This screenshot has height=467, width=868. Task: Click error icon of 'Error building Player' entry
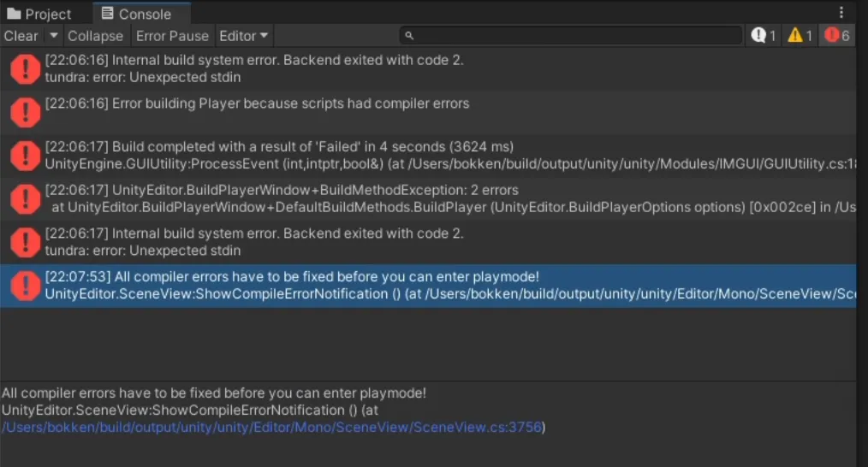(26, 112)
